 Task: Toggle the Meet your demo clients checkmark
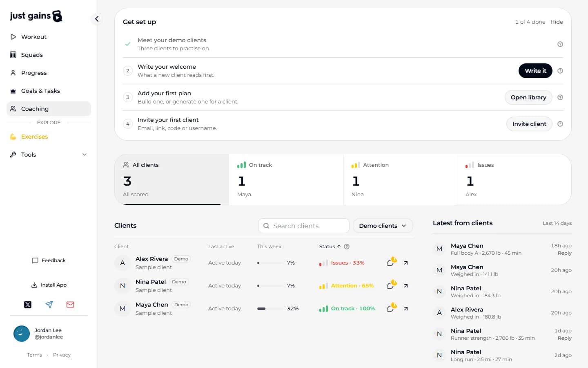click(x=128, y=44)
